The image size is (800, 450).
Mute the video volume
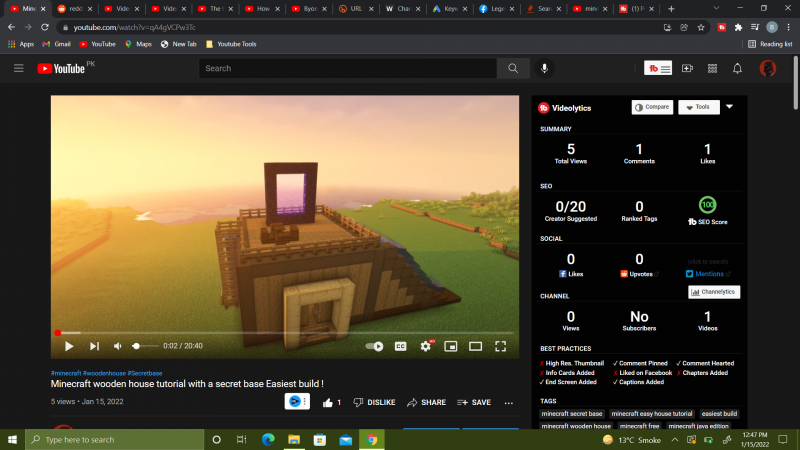(118, 346)
